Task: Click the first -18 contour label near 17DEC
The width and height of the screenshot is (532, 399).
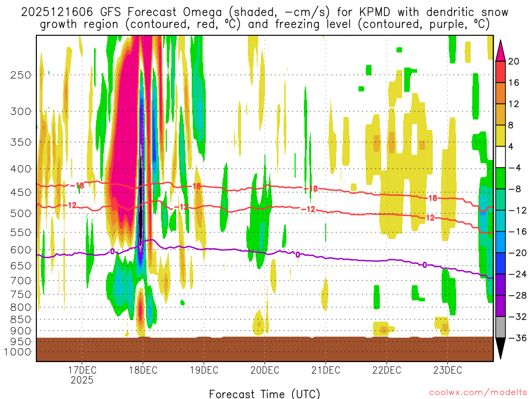Action: (77, 185)
